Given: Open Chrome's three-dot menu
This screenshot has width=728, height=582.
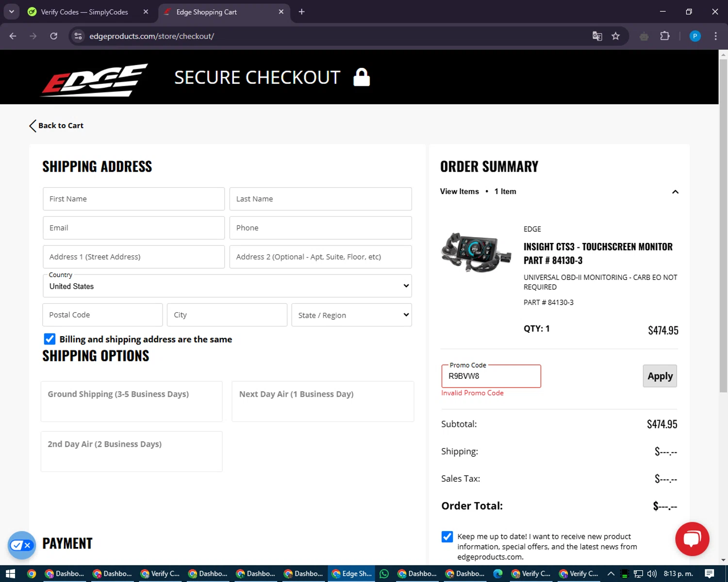Looking at the screenshot, I should (x=715, y=36).
